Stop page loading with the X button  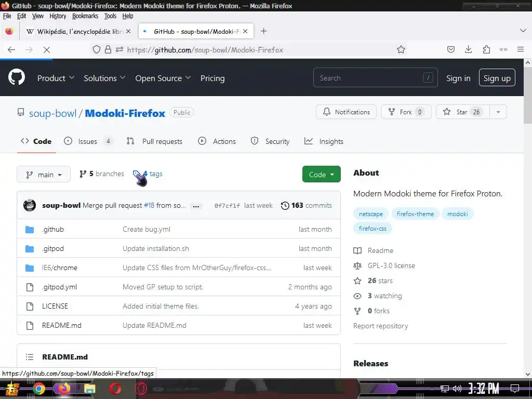tap(47, 50)
